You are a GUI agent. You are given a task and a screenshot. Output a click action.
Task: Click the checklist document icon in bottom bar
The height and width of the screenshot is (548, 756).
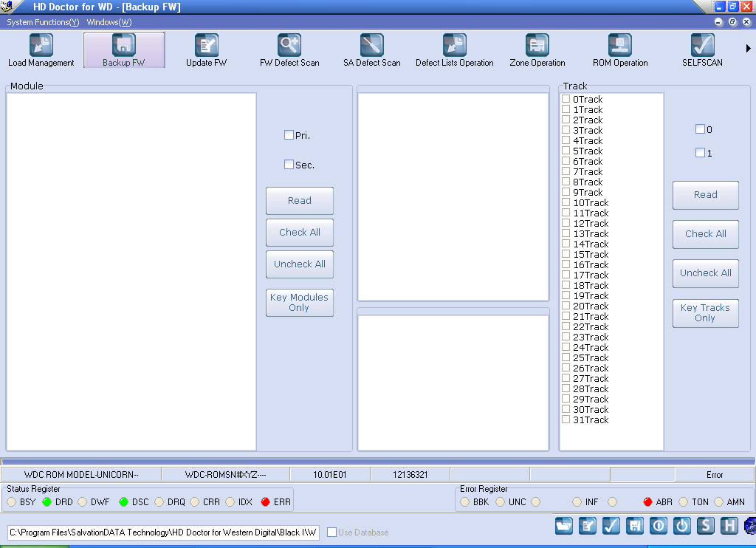588,525
